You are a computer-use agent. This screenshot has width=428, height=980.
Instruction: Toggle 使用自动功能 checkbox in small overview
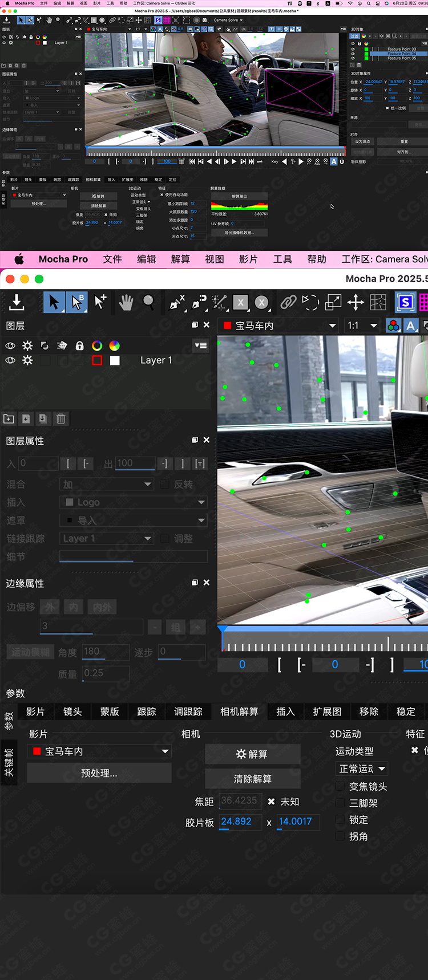click(x=162, y=195)
